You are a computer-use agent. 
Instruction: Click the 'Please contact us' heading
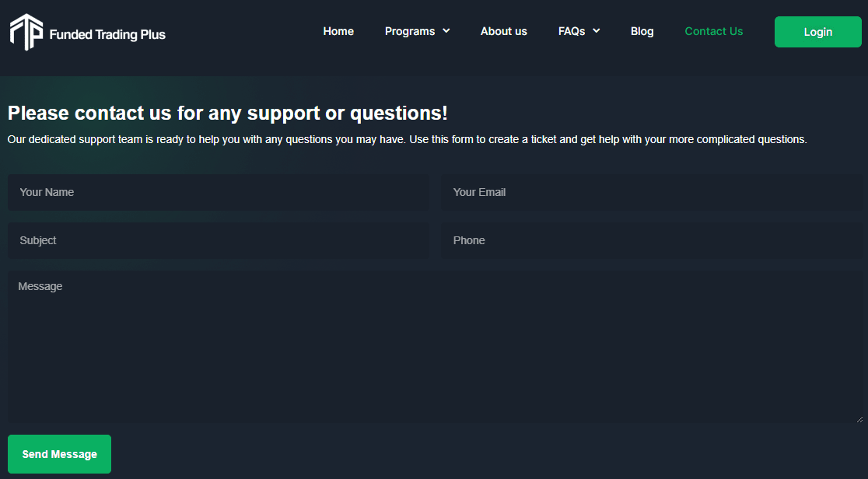pyautogui.click(x=228, y=113)
